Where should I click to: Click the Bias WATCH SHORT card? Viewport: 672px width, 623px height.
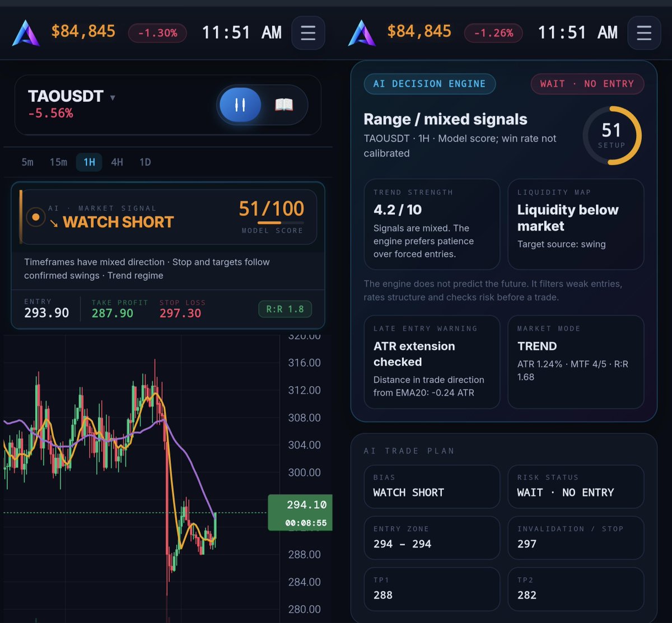click(432, 486)
